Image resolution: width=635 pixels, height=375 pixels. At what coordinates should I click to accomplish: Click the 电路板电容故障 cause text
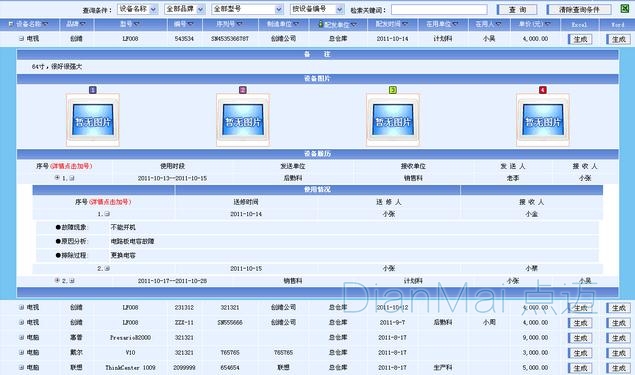click(132, 241)
